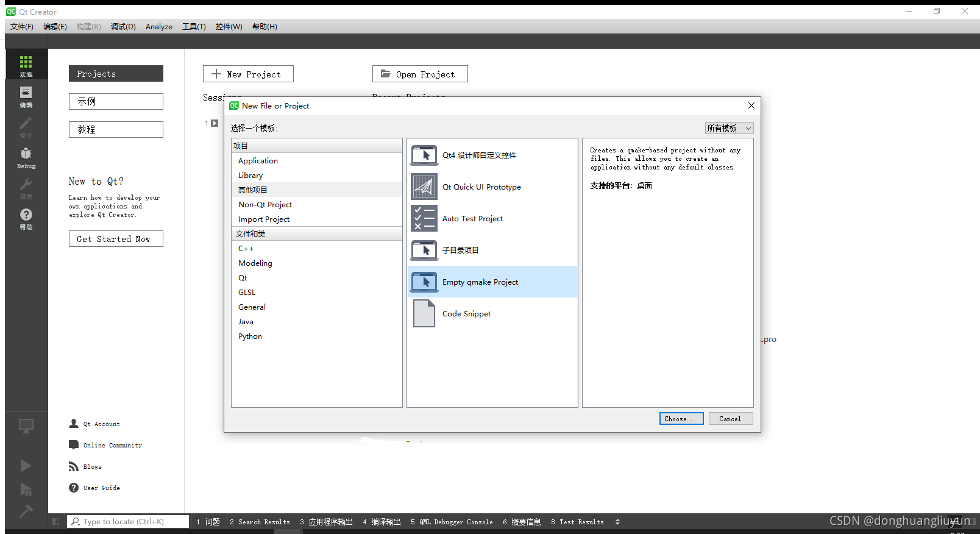Open the 工具(T) menu
The image size is (980, 534).
click(x=194, y=27)
